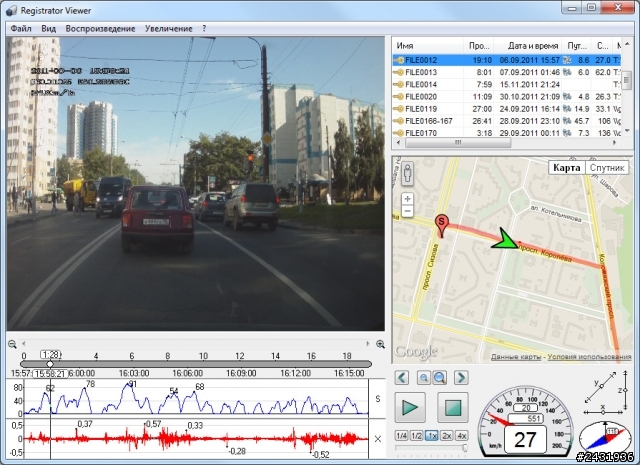
Task: Click the X acceleration graph label
Action: coord(378,439)
